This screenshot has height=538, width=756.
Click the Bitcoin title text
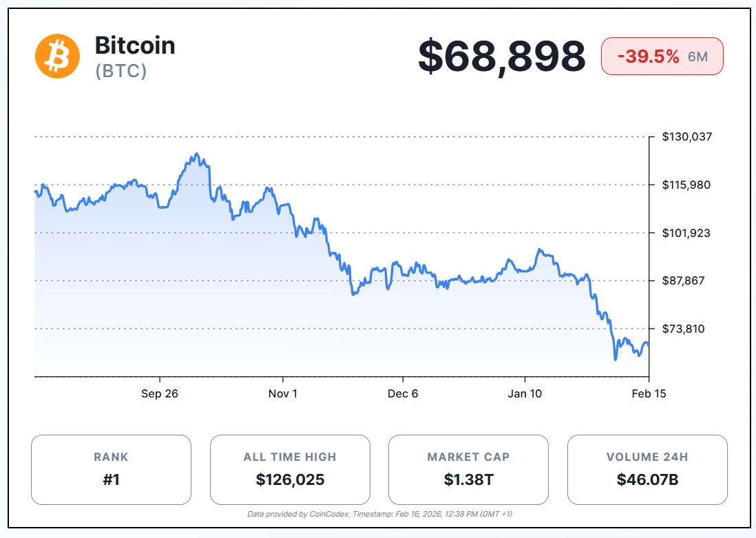tap(135, 45)
